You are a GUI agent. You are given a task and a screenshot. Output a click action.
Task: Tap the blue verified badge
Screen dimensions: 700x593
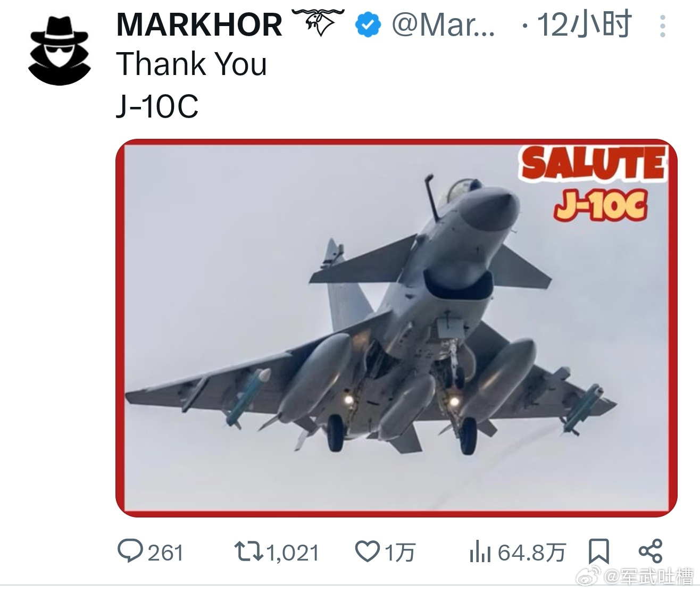pos(369,26)
